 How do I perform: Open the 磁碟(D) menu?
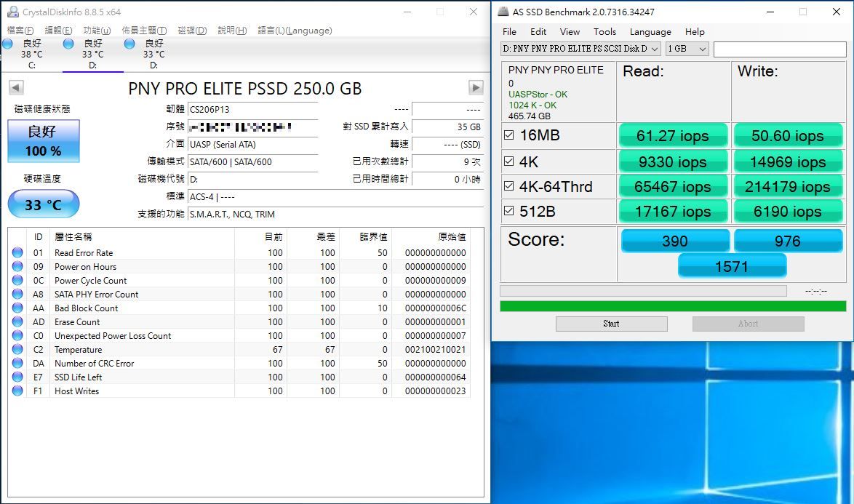coord(192,31)
